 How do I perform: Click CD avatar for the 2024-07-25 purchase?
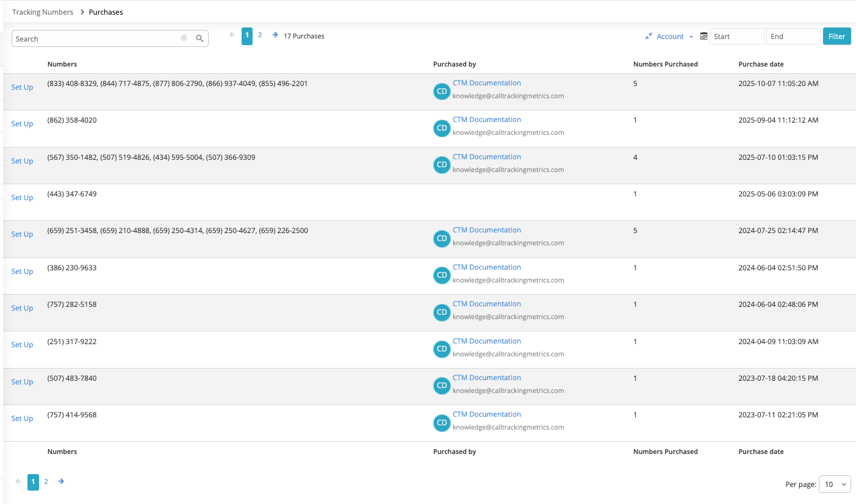(x=442, y=239)
